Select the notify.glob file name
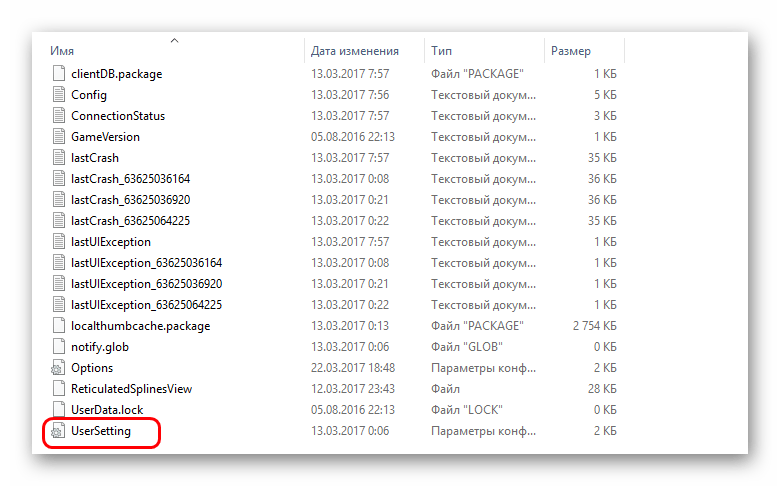780x486 pixels. click(99, 347)
